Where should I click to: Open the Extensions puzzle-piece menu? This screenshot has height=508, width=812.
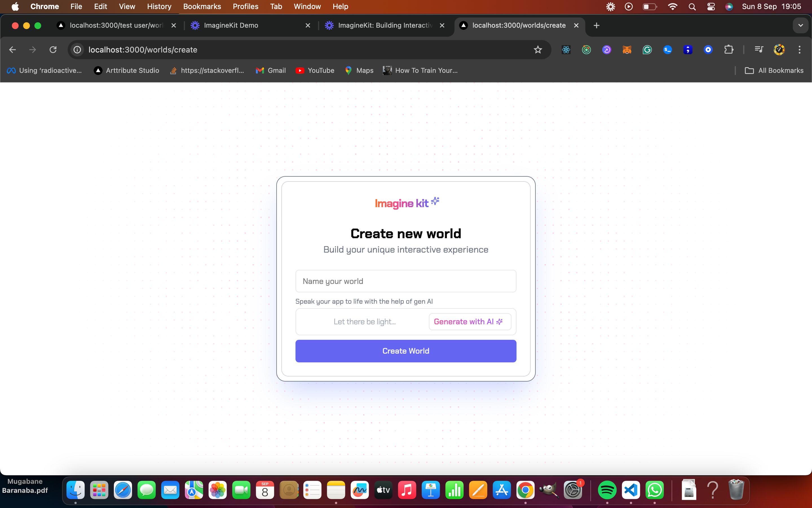click(729, 50)
